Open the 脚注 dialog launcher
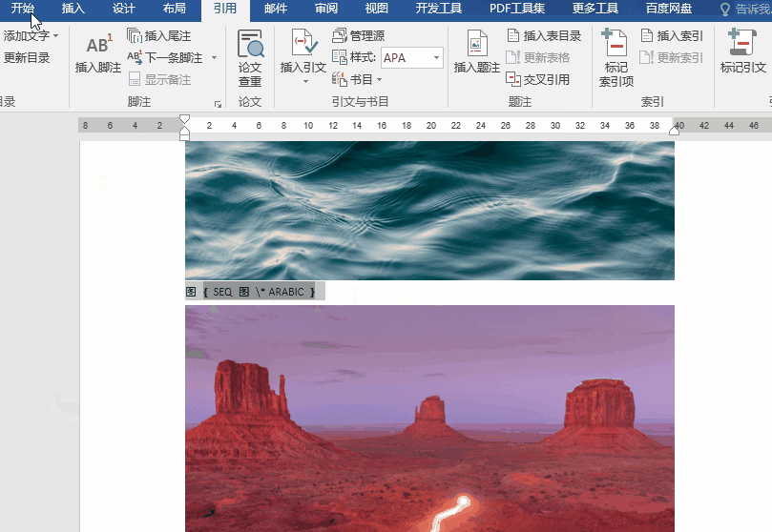The height and width of the screenshot is (532, 772). pyautogui.click(x=218, y=104)
